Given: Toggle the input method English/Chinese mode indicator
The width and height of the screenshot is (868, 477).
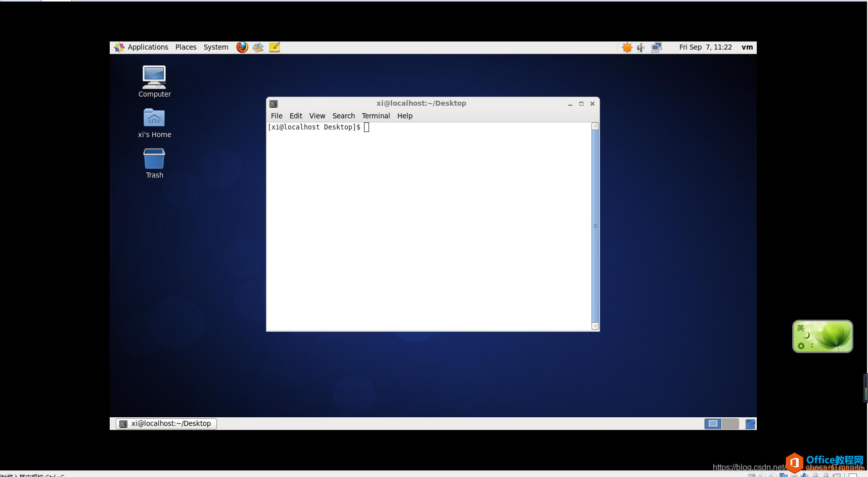Looking at the screenshot, I should pos(800,328).
